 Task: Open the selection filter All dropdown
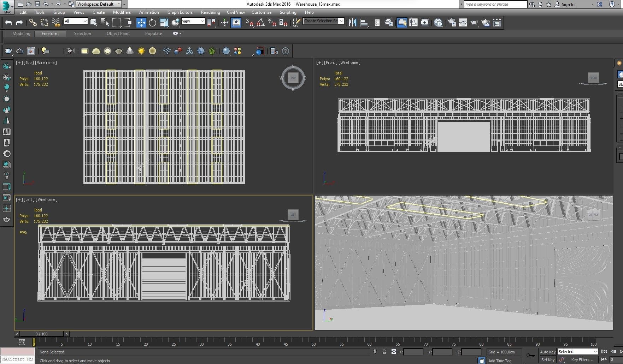76,21
